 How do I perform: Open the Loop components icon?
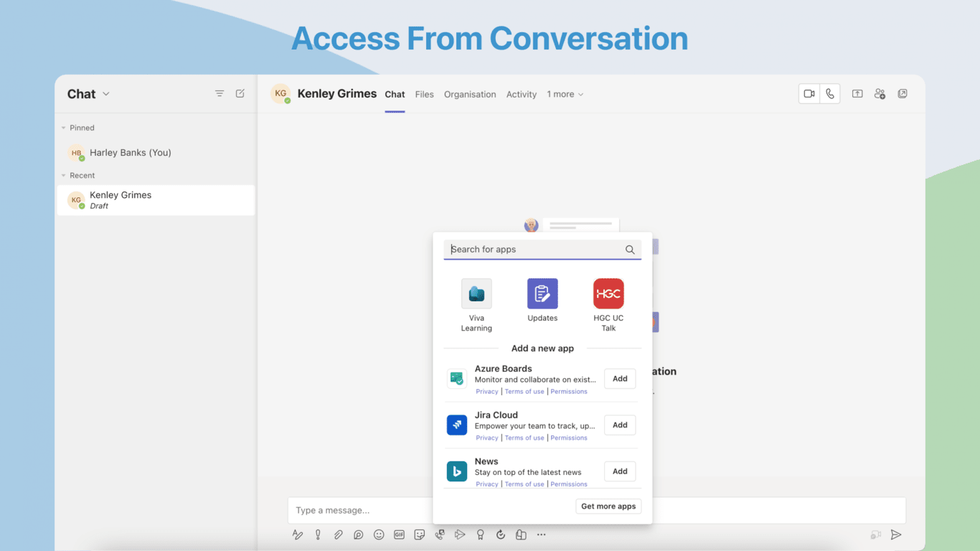click(x=358, y=534)
